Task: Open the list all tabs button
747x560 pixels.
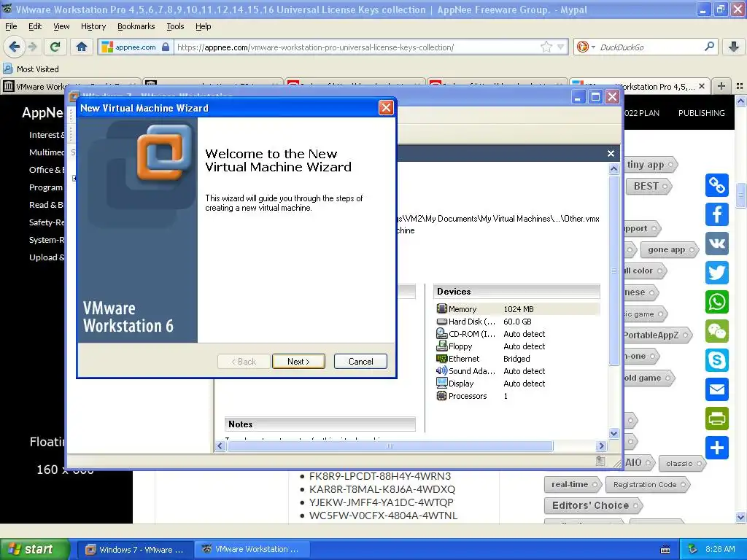Action: point(740,86)
